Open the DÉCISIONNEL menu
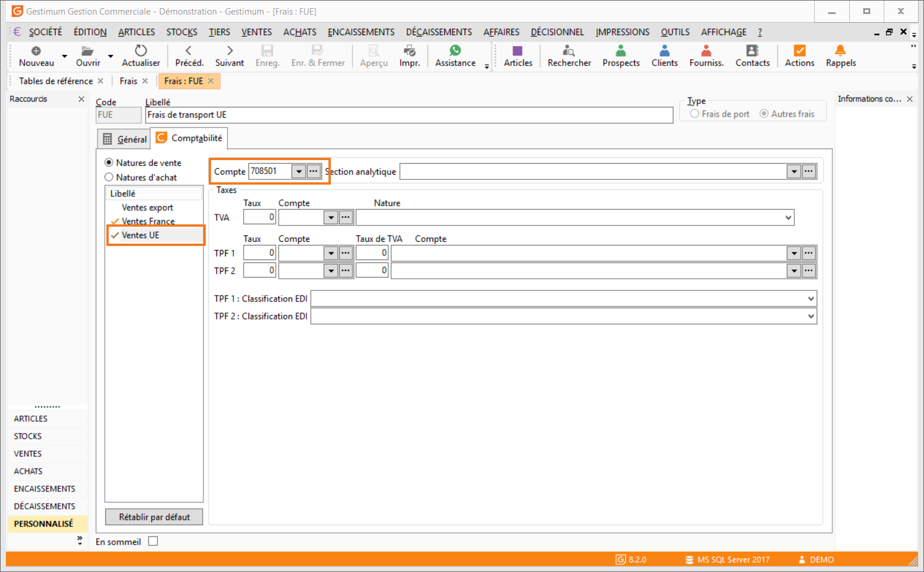This screenshot has width=924, height=572. [x=558, y=32]
